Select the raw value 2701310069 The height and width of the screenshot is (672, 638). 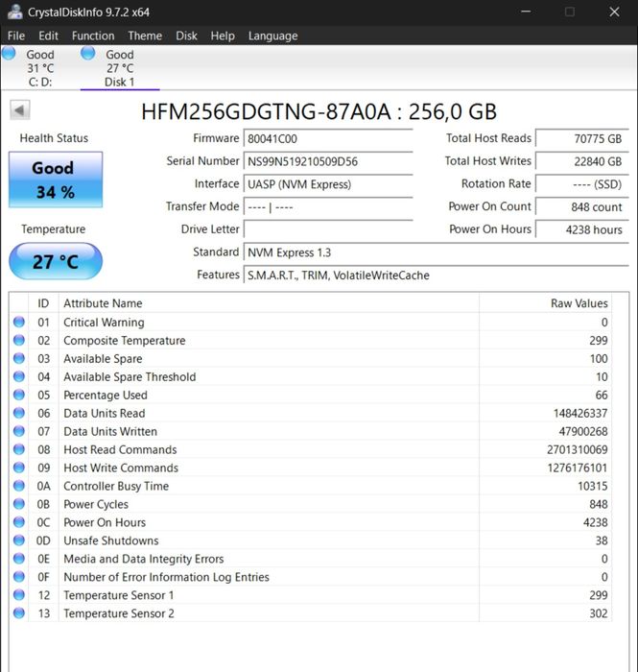[x=578, y=449]
